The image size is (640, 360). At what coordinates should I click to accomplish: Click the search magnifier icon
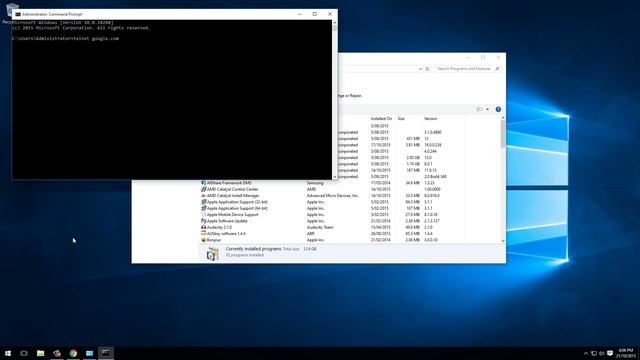pos(497,69)
